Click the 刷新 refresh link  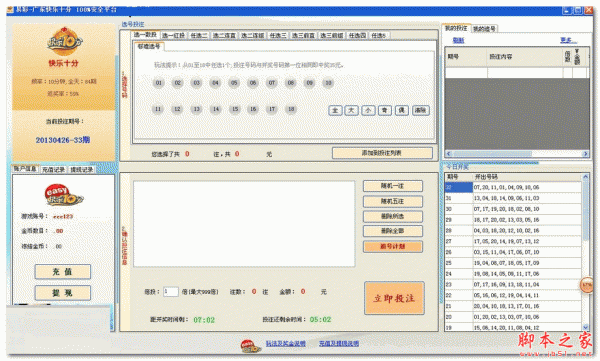[x=458, y=40]
